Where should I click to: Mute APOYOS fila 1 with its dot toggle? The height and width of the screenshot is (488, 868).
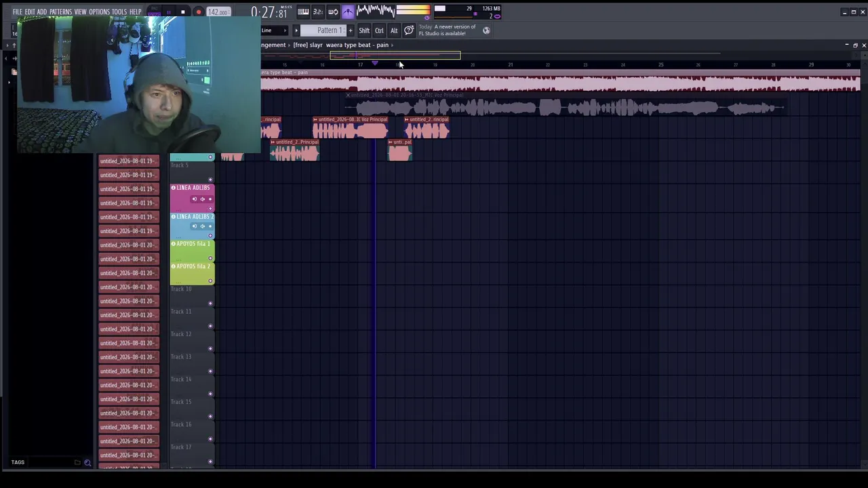point(210,258)
